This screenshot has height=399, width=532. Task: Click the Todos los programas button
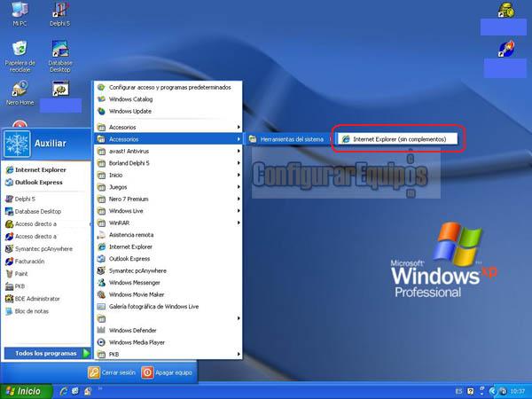(47, 354)
